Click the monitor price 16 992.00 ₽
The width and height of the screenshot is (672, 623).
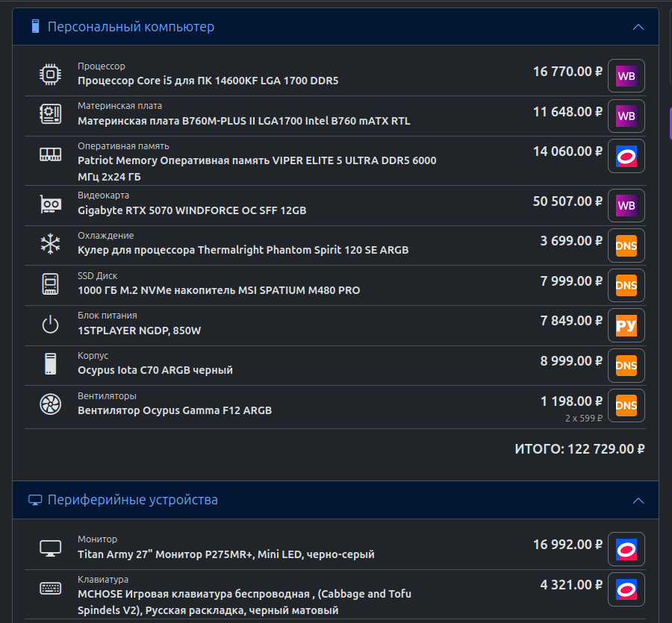pyautogui.click(x=567, y=545)
